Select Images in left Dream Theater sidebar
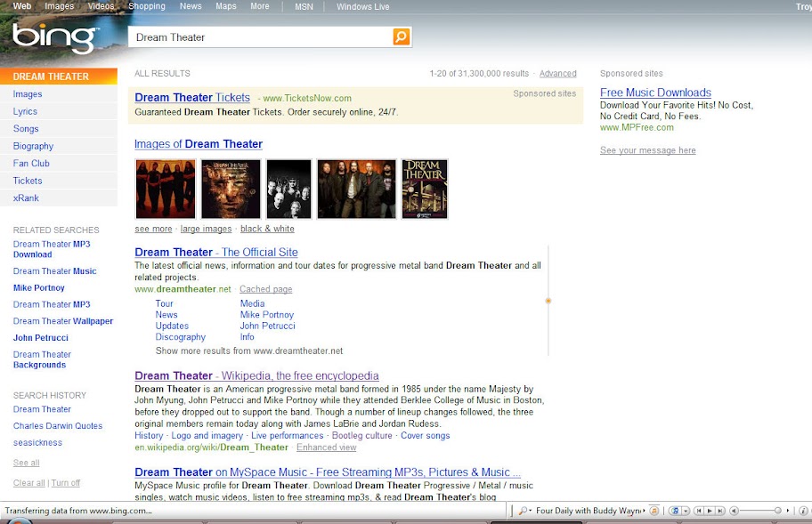812x524 pixels. (28, 94)
